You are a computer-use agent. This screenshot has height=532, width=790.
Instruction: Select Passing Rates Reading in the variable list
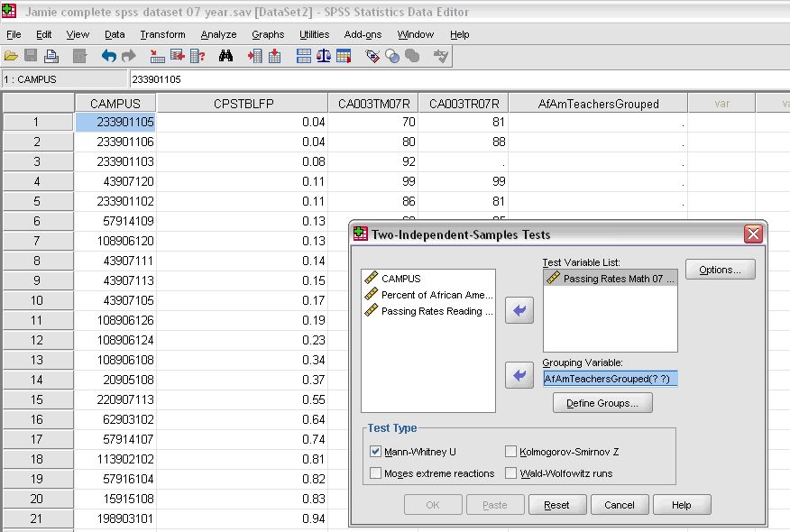click(x=436, y=311)
